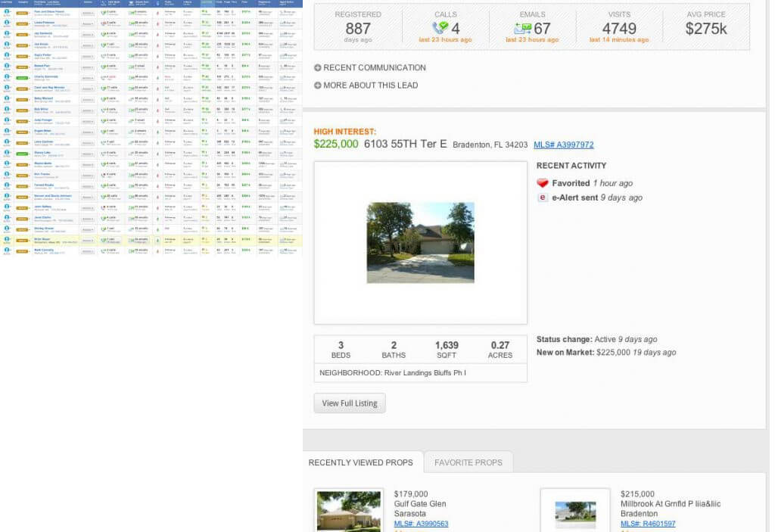Click the $275k average price value
Image resolution: width=775 pixels, height=532 pixels.
pyautogui.click(x=706, y=29)
